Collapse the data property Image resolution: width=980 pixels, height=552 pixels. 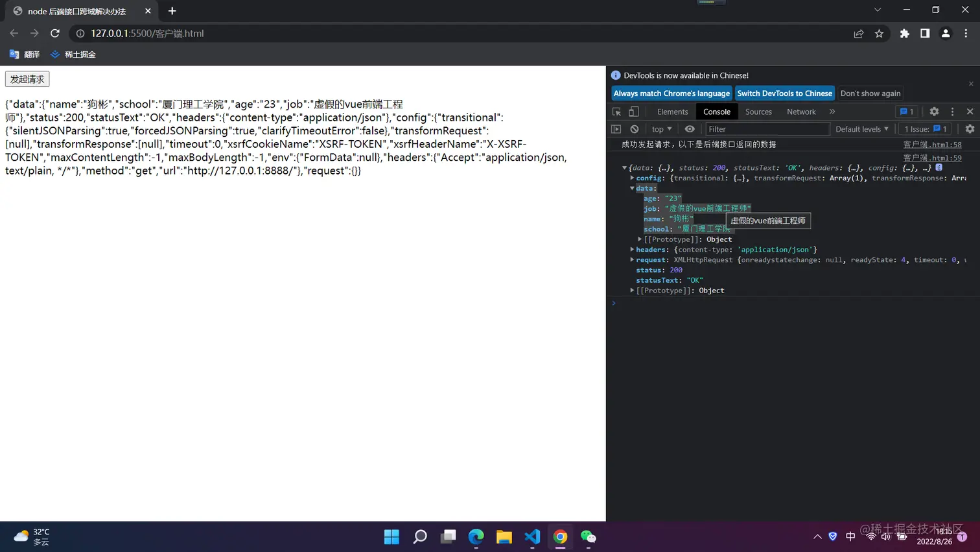tap(632, 188)
